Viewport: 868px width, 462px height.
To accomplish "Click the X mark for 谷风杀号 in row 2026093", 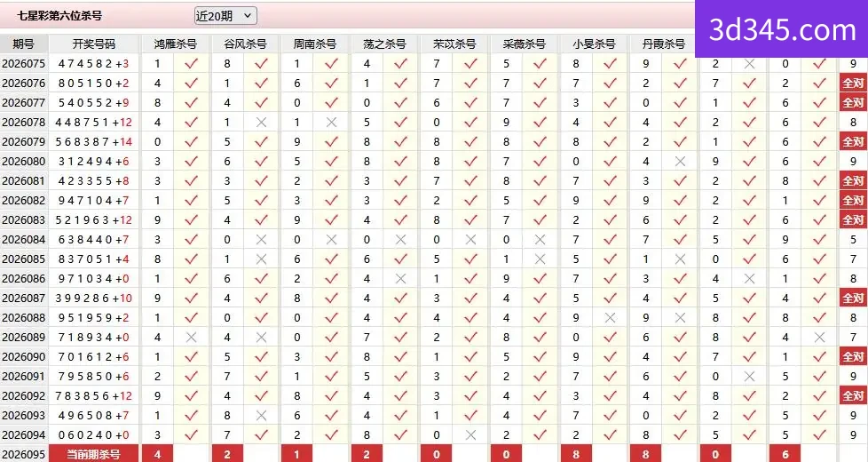I will [261, 415].
